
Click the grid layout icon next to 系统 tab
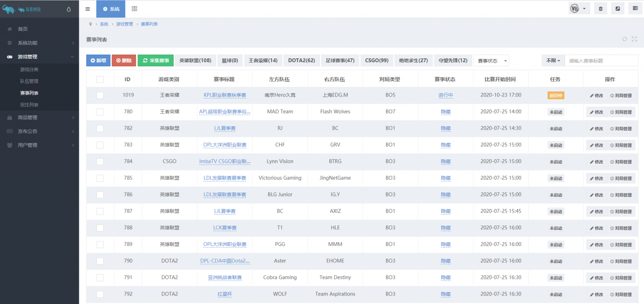[x=134, y=8]
